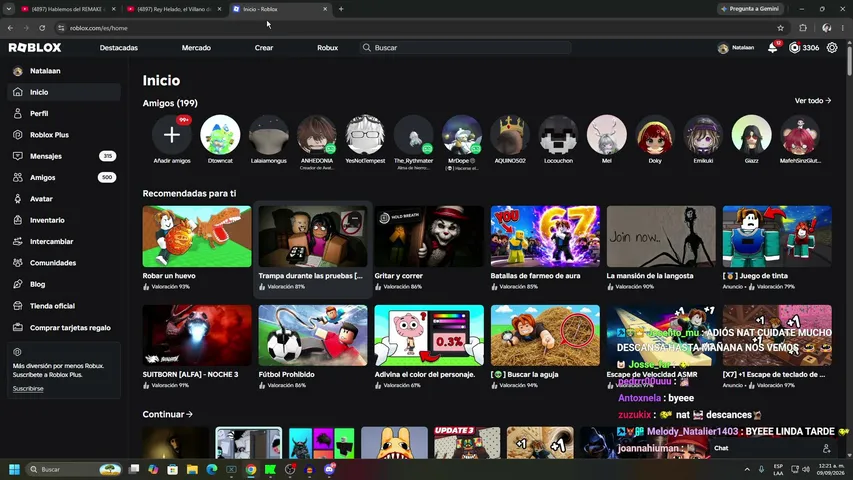Open Mensajes in the sidebar

coord(64,156)
